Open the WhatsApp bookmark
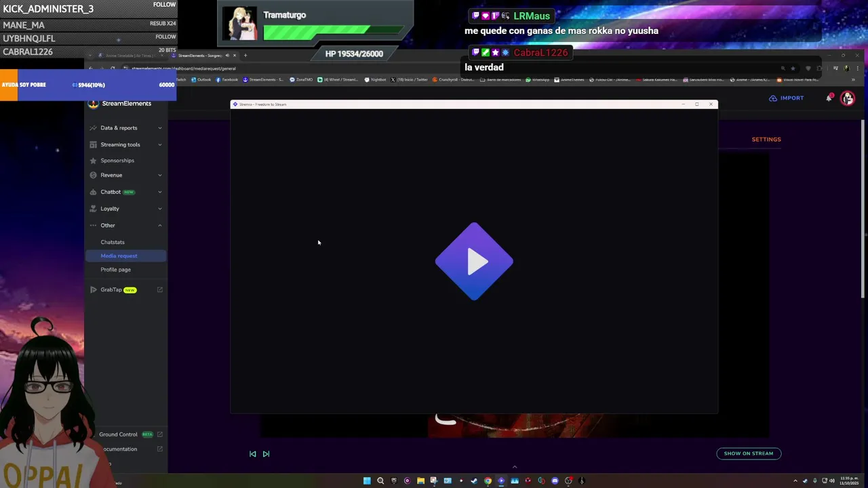868x488 pixels. click(538, 80)
